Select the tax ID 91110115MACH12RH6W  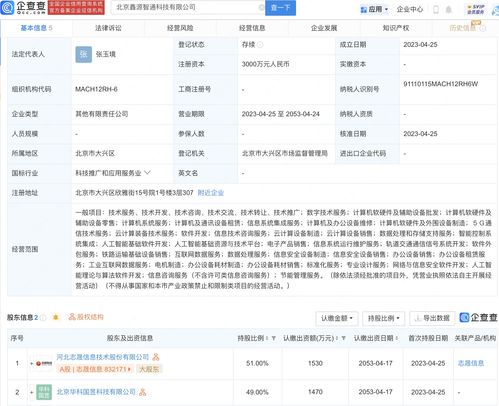click(441, 84)
